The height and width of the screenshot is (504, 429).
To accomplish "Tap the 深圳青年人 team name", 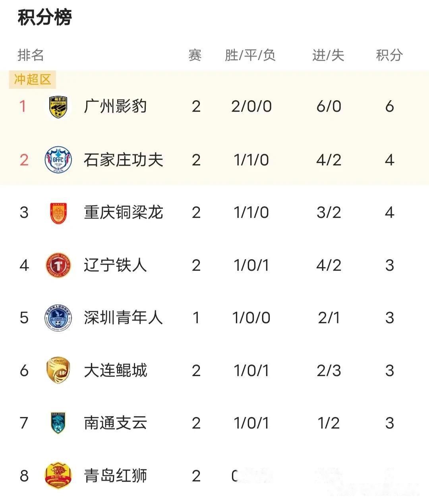I will click(x=123, y=318).
